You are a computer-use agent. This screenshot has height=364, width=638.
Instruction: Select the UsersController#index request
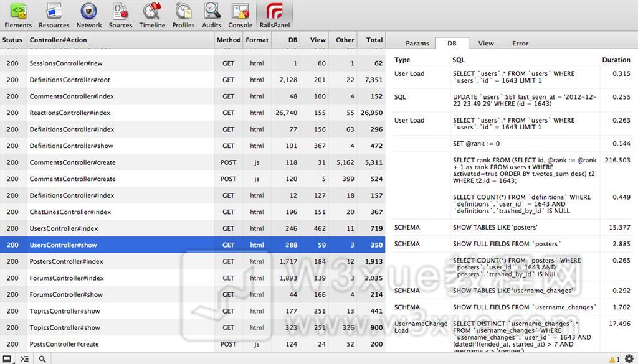(193, 228)
